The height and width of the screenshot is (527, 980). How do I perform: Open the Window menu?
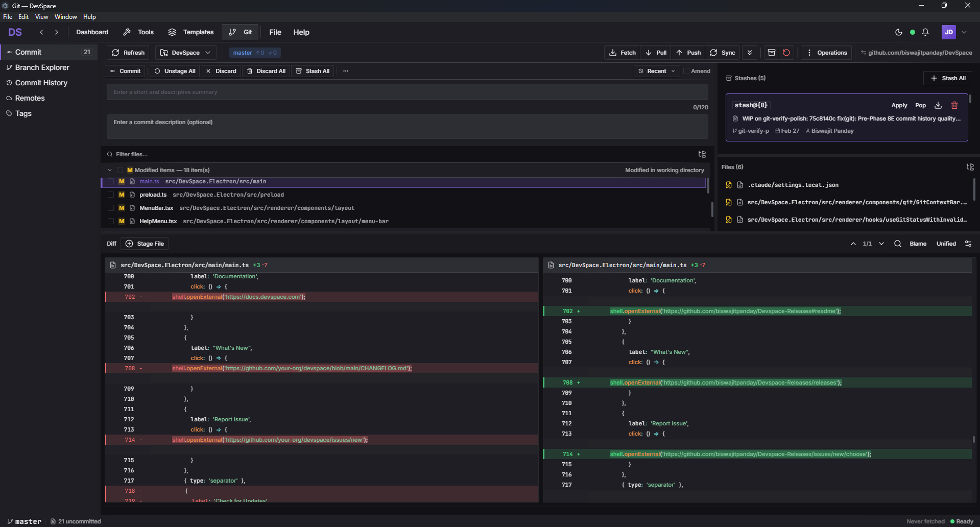(66, 17)
